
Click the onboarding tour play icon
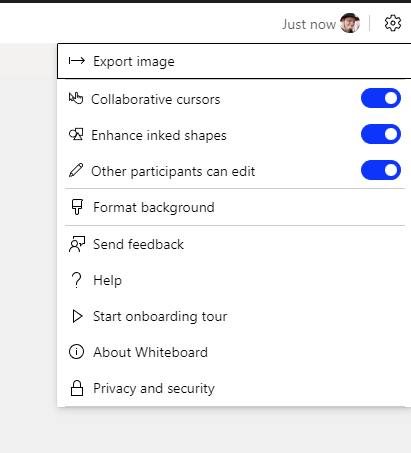coord(77,316)
